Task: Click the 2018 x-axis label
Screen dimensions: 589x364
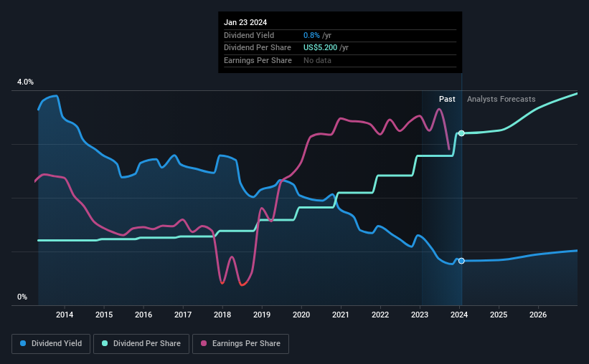Action: click(222, 315)
